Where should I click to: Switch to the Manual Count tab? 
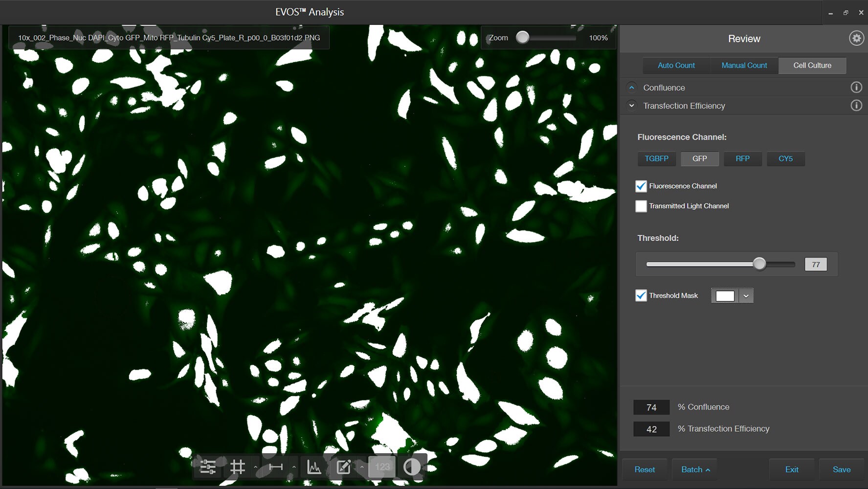click(744, 66)
